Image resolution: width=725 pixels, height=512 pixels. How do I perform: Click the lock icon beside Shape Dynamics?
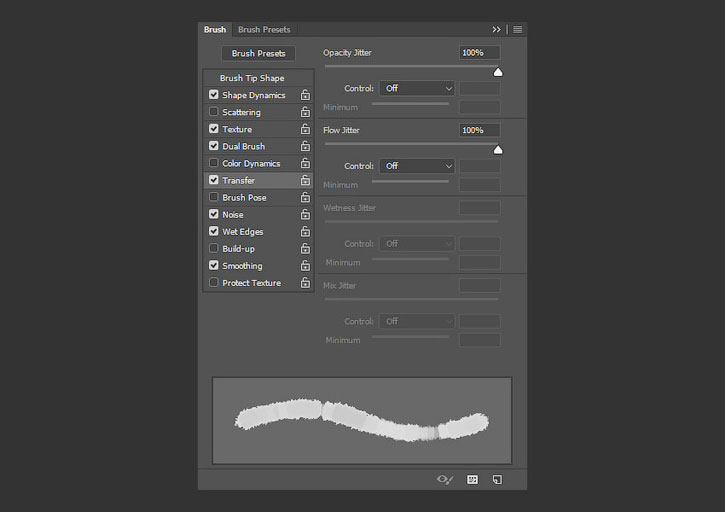click(305, 95)
